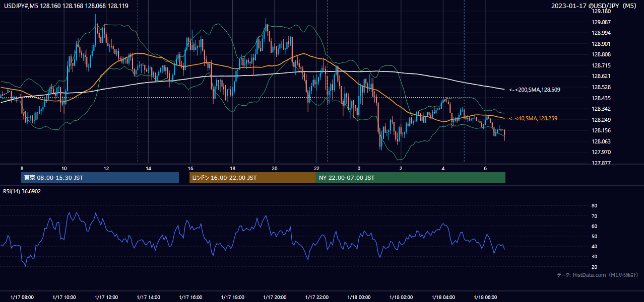
Task: Click the 127.970 price axis label
Action: 601,152
